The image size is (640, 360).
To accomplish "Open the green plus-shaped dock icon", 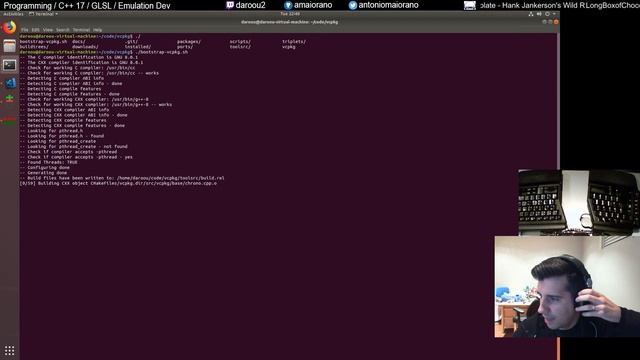I will tap(9, 99).
